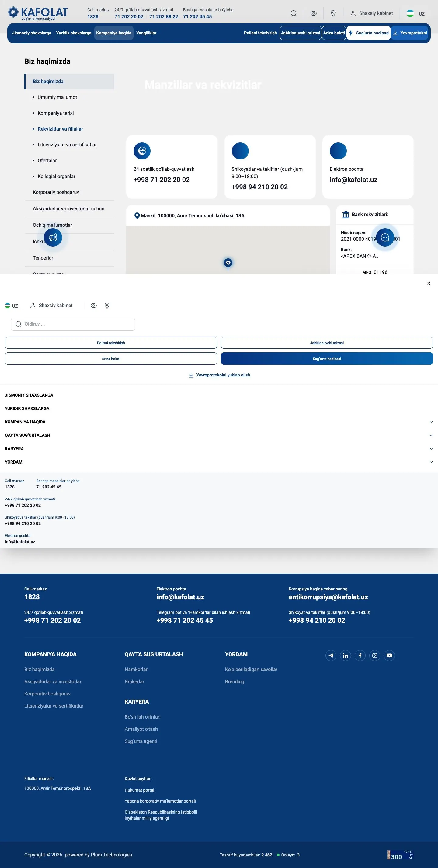Click Polisni tekshirish outlined button in mobile menu
The width and height of the screenshot is (438, 868).
point(111,343)
